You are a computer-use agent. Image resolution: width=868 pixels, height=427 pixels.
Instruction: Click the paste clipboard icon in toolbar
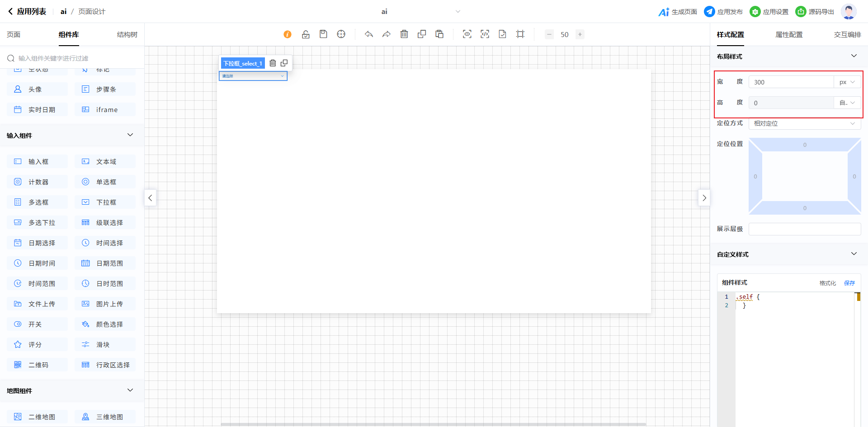[x=439, y=34]
